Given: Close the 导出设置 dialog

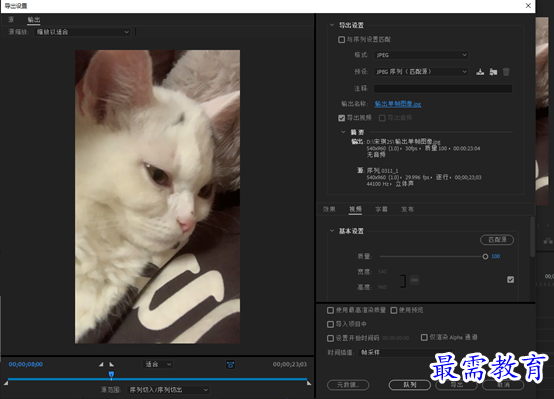Looking at the screenshot, I should pos(528,6).
